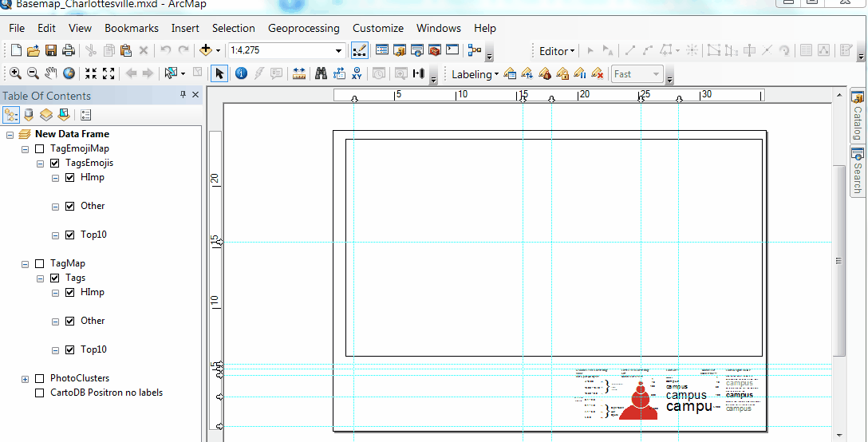Screen dimensions: 868x442
Task: Open the Editor dropdown button
Action: tap(557, 51)
